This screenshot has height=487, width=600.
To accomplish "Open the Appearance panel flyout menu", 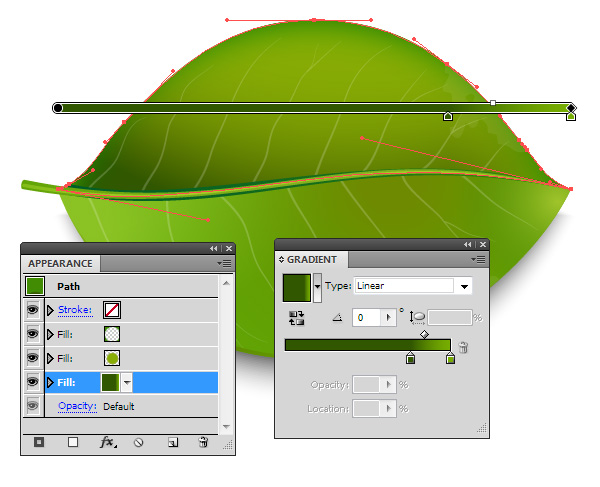I will click(x=225, y=263).
